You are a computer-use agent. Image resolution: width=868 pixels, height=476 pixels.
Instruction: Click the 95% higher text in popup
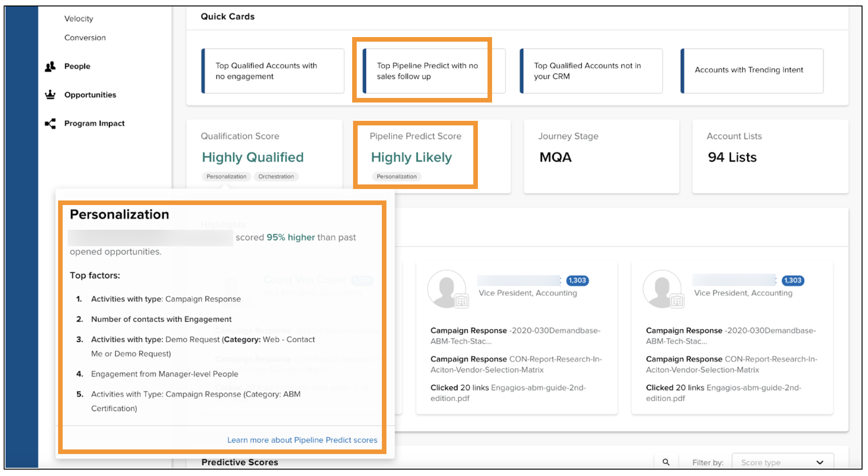(x=291, y=237)
